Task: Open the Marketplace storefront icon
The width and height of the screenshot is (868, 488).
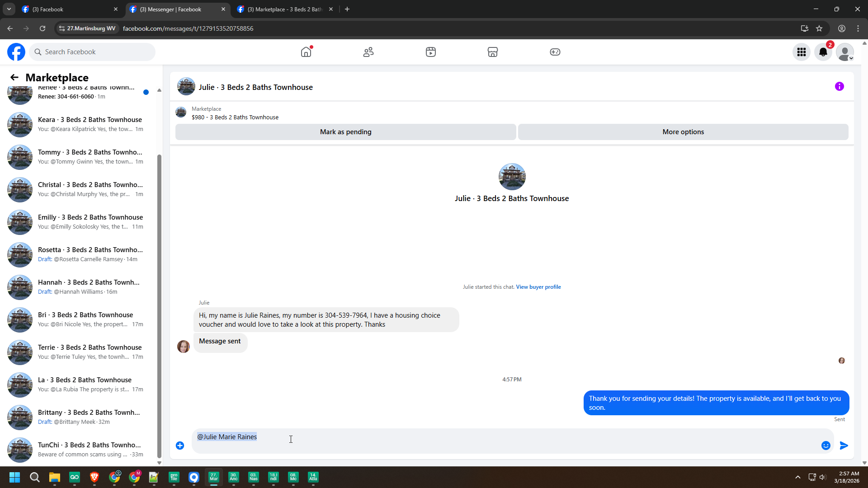Action: 493,52
